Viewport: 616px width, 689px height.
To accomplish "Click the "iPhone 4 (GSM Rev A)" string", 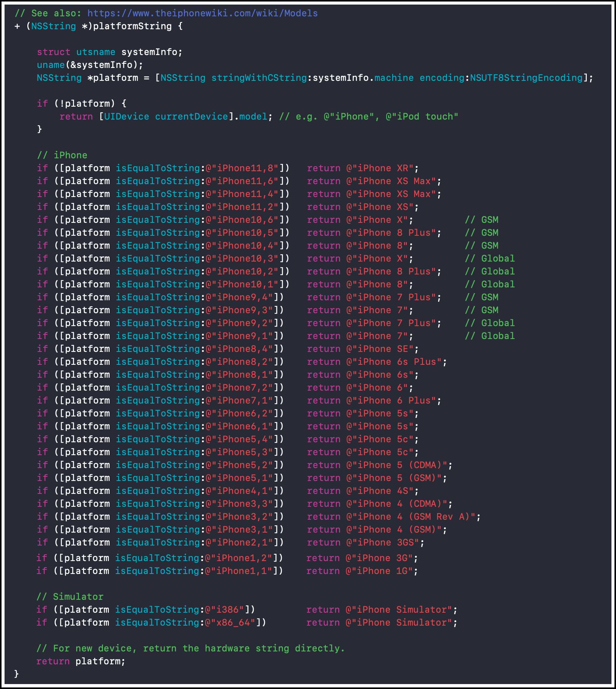I will coord(411,517).
